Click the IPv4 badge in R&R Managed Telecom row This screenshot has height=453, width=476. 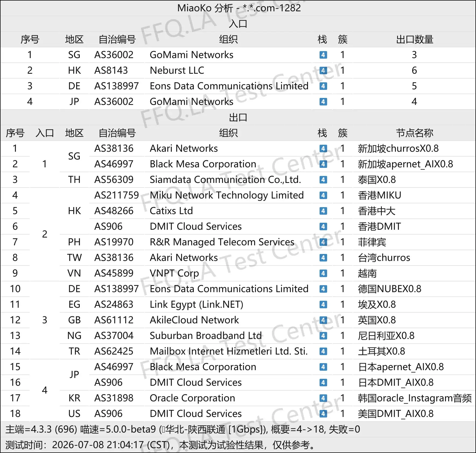click(323, 242)
